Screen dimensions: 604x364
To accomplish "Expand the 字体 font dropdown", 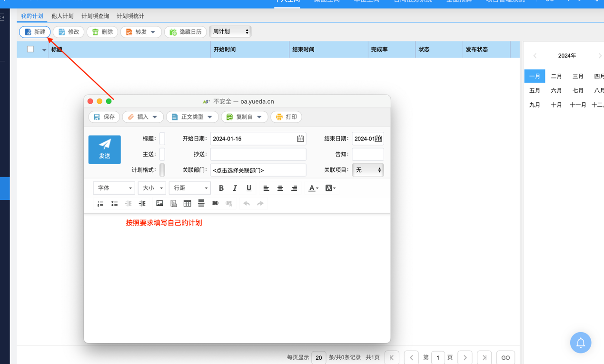I will (x=113, y=188).
